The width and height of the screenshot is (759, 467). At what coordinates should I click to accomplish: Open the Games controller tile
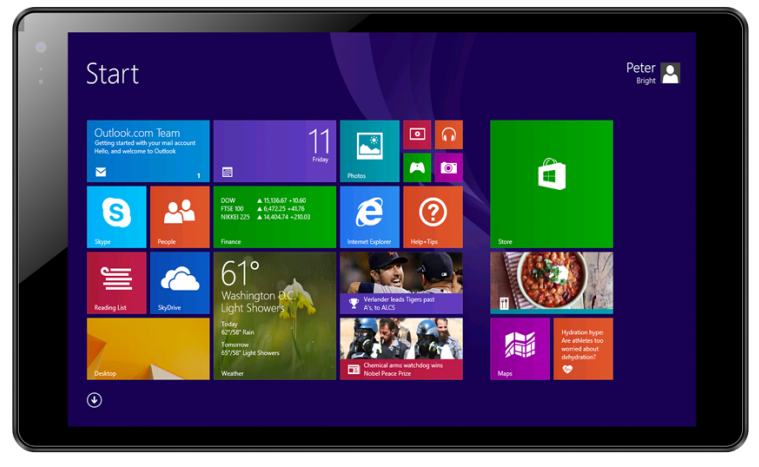(417, 167)
